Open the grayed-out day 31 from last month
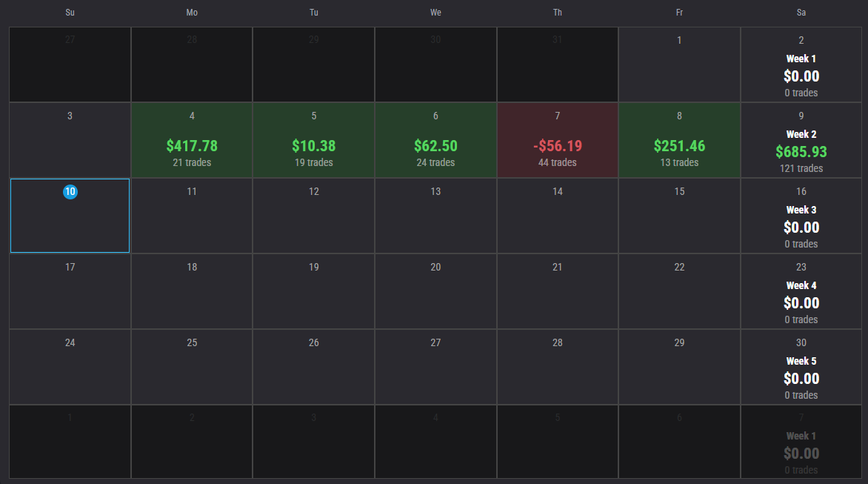 557,64
